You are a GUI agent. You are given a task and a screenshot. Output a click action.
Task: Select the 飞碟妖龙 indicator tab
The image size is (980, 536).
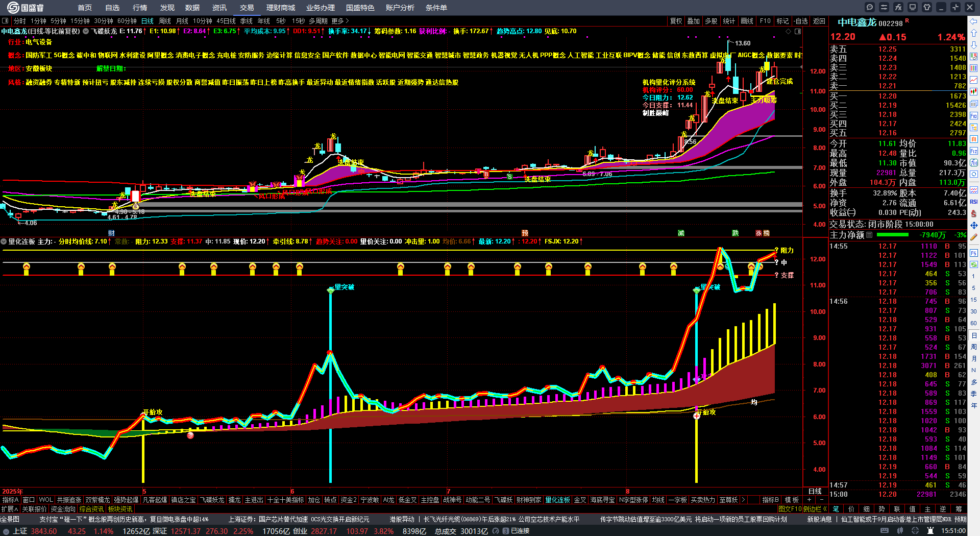tap(212, 500)
